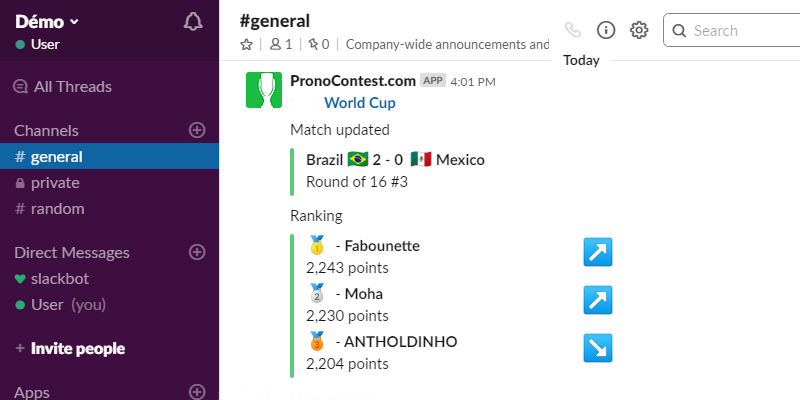Switch to the random channel
The image size is (800, 400).
57,209
